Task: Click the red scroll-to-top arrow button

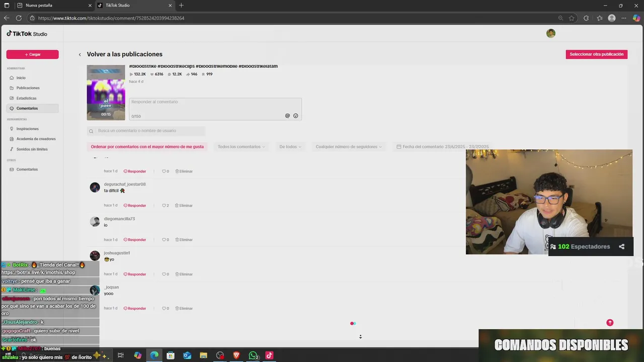Action: (x=610, y=323)
